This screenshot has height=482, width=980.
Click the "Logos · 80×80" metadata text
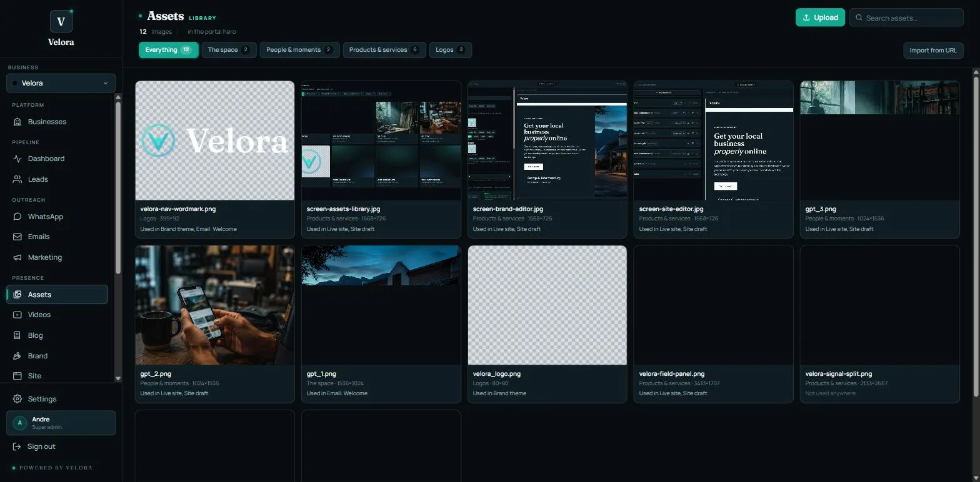(x=495, y=383)
